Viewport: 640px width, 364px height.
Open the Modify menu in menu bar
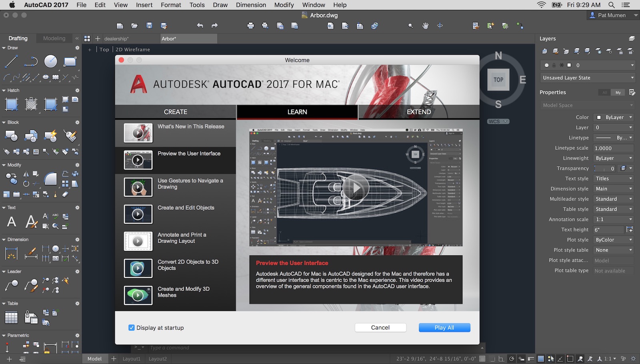(284, 5)
